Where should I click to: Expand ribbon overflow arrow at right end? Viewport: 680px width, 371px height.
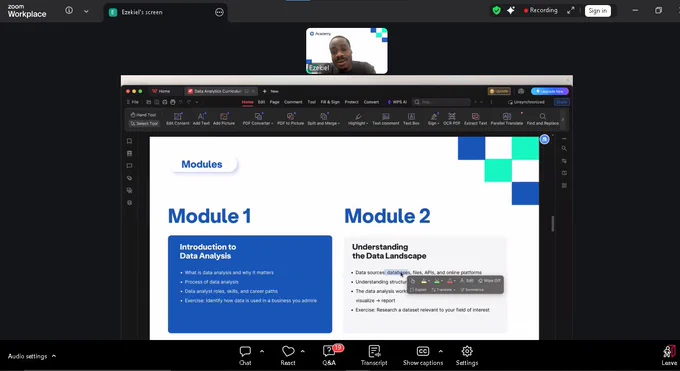pos(563,119)
